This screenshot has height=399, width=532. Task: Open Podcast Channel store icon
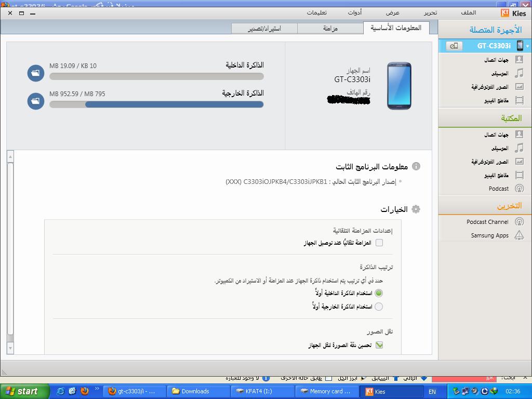pos(519,221)
